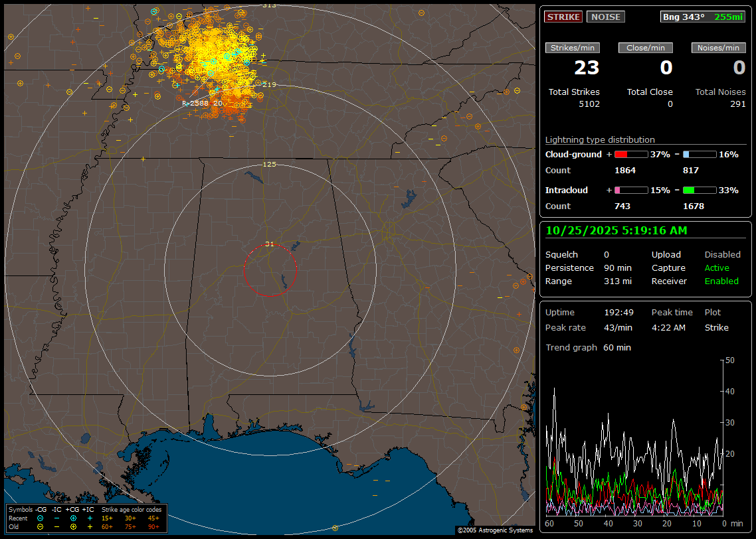
Task: Click the positive cloud-ground red percentage bar
Action: coord(630,154)
